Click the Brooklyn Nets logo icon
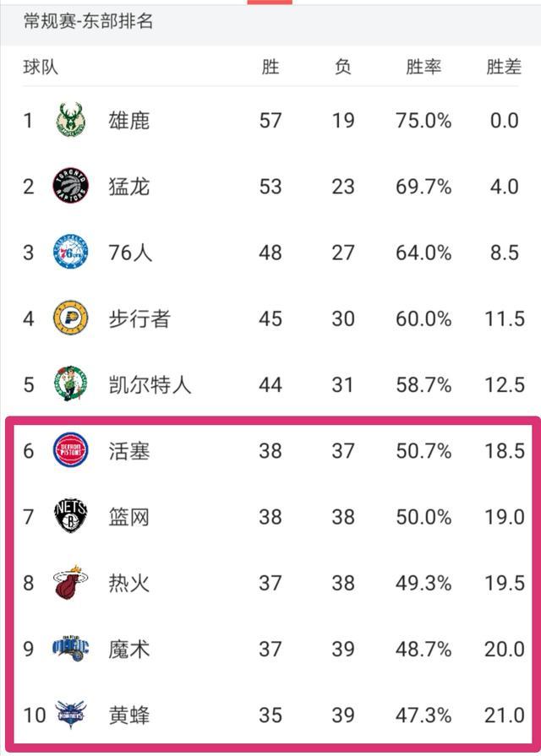541x756 pixels. pos(70,516)
